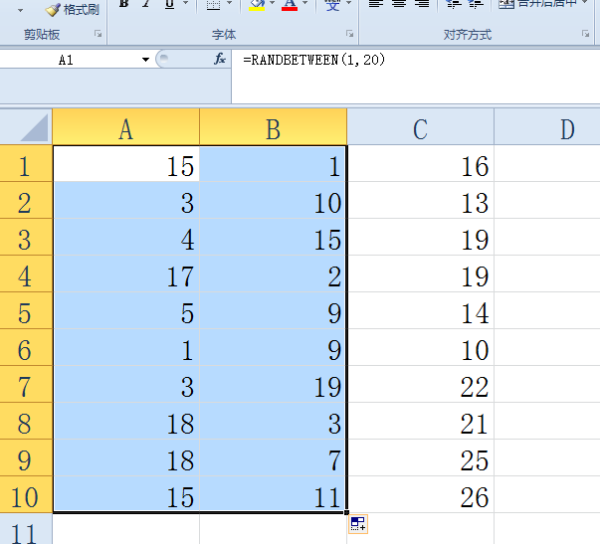Align text to the right

[x=421, y=5]
